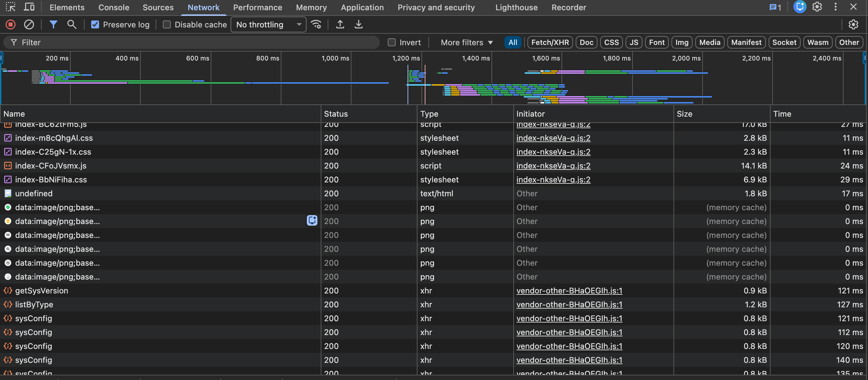Expand More filters dropdown
This screenshot has height=380, width=868.
click(x=466, y=43)
